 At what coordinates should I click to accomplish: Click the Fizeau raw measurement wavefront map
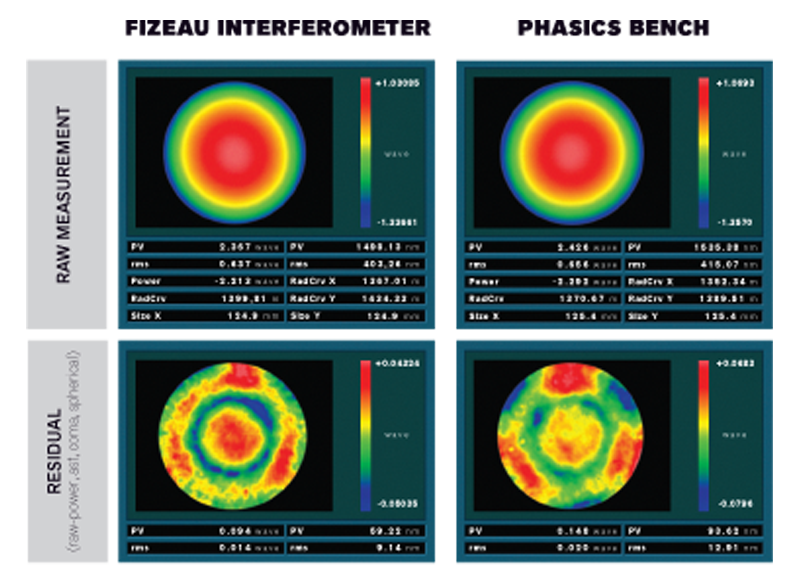[234, 152]
